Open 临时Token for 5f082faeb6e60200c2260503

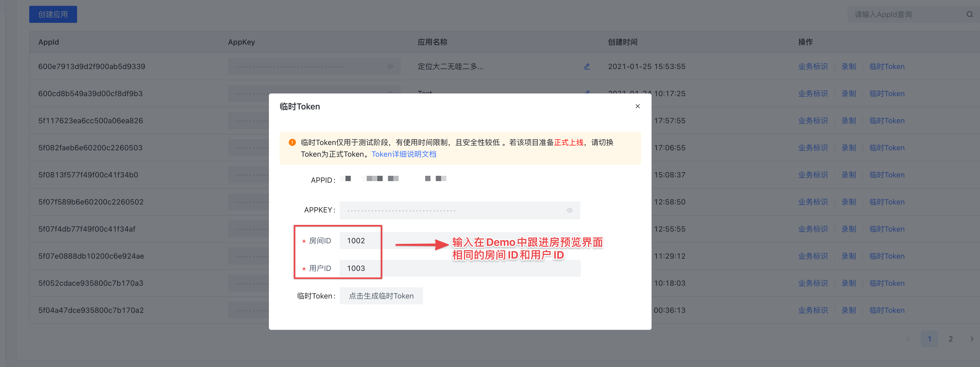[x=887, y=148]
